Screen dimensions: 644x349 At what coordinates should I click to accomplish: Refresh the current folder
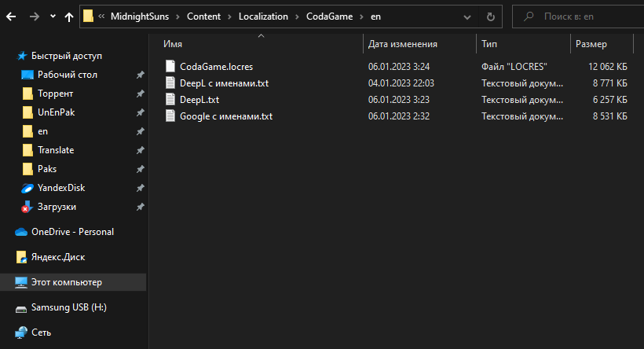tap(490, 17)
